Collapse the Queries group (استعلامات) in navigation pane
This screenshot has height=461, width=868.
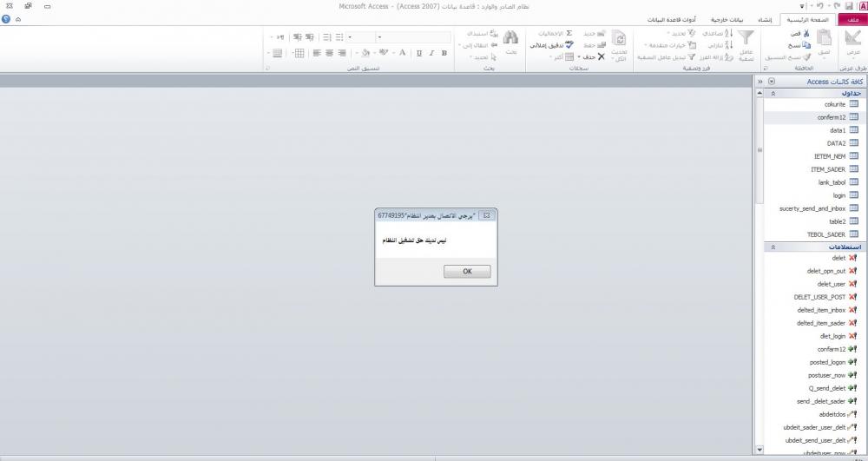click(x=773, y=247)
